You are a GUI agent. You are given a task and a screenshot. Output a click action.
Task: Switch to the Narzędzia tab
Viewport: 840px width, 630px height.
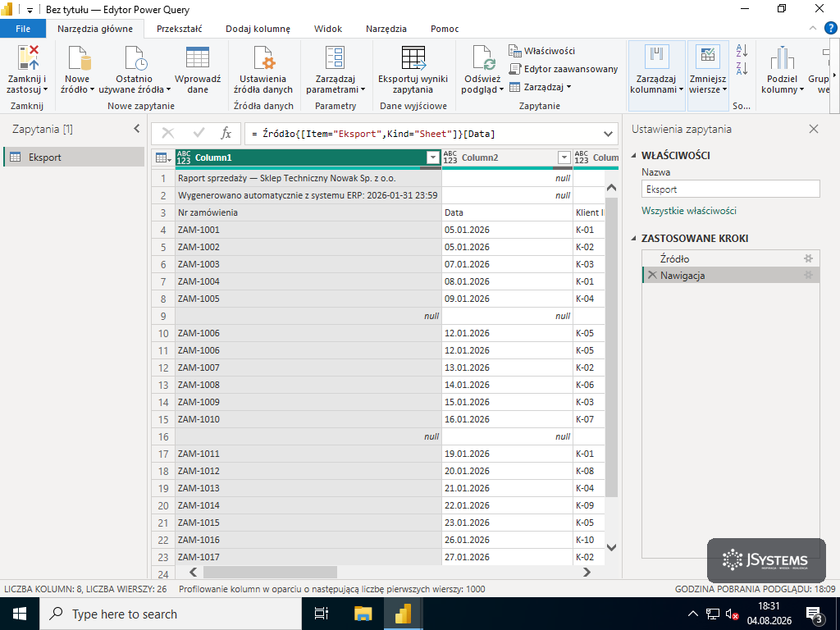point(386,29)
